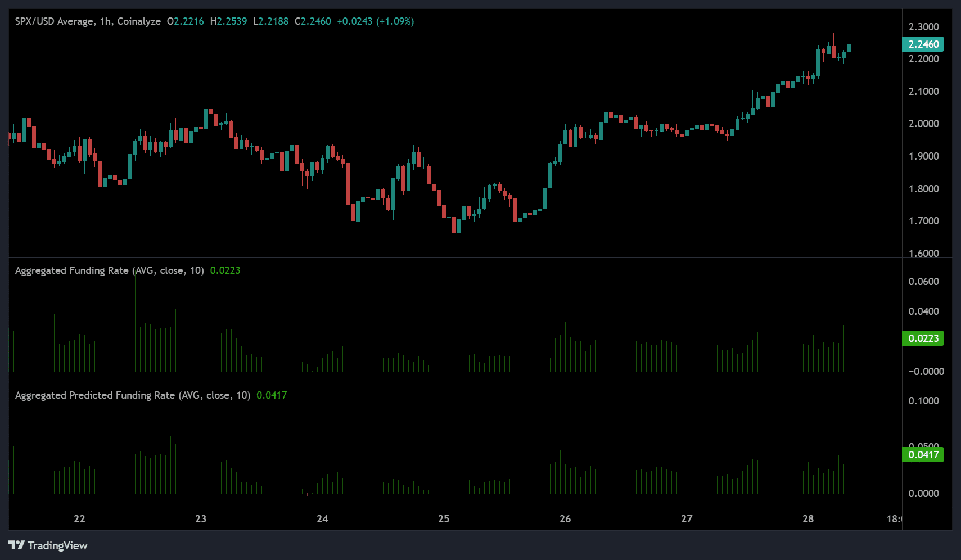
Task: Click the date label 23 on time axis
Action: click(201, 519)
